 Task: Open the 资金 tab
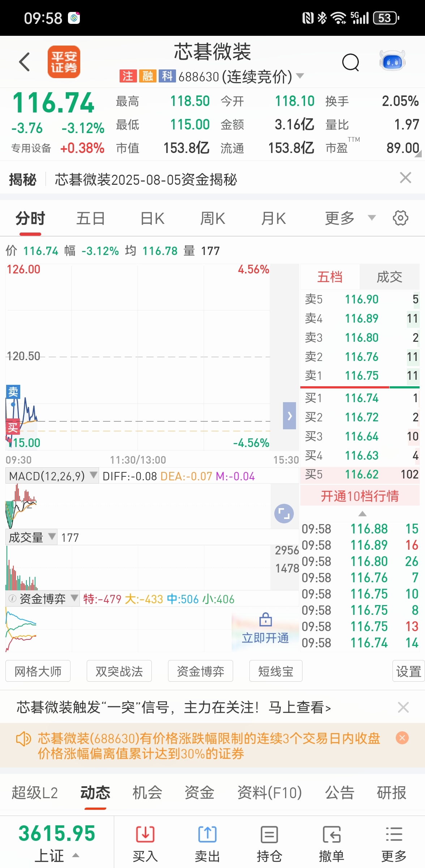199,793
